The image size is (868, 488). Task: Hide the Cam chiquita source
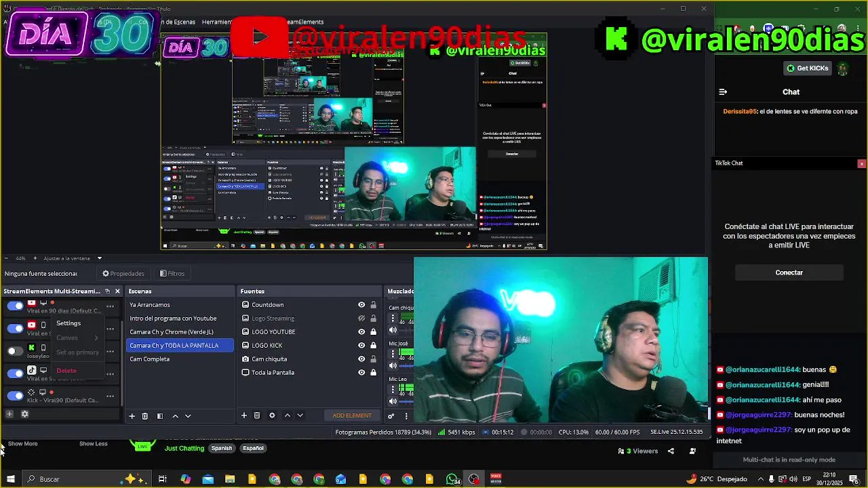(361, 359)
